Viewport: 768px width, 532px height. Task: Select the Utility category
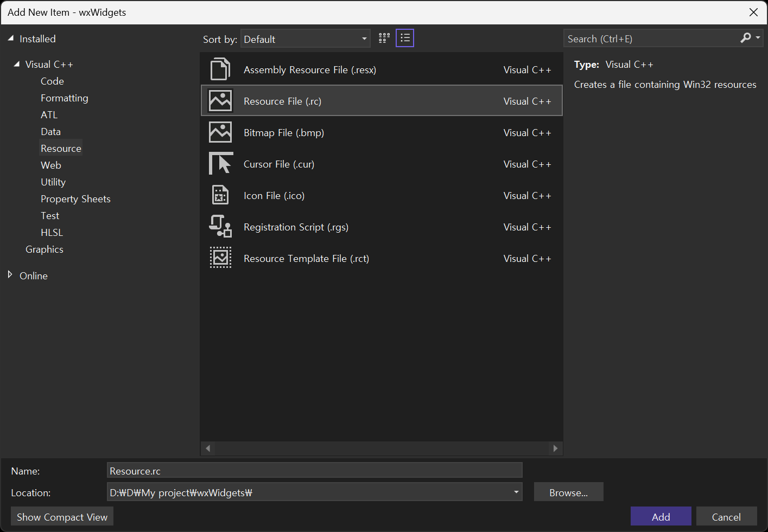(x=53, y=182)
